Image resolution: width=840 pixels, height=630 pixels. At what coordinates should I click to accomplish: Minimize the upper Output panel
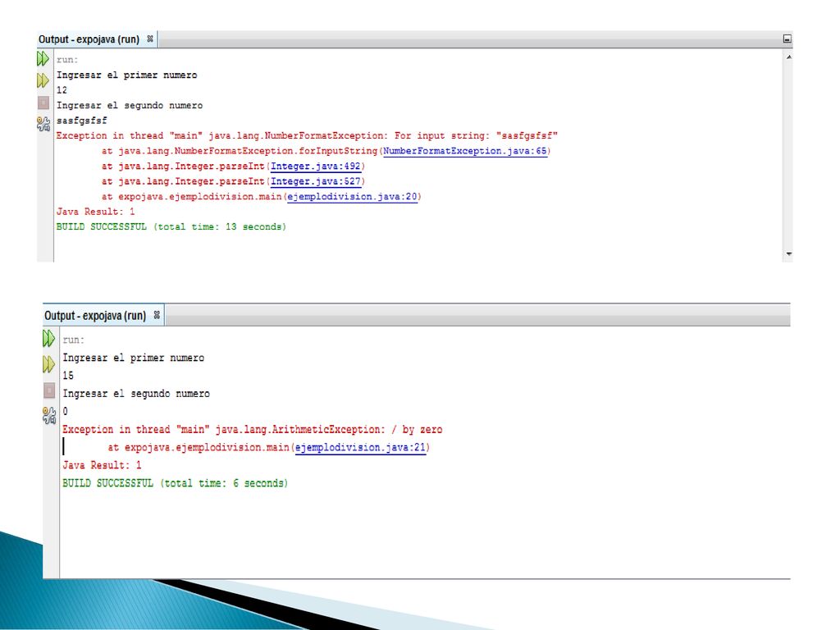coord(787,39)
